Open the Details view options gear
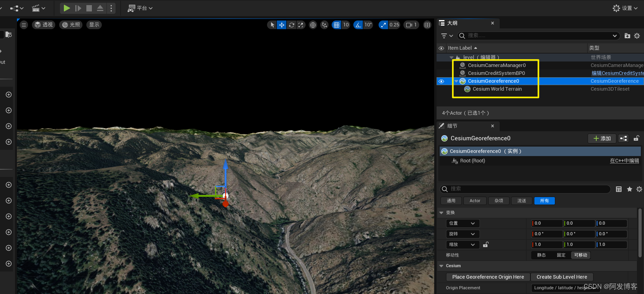 click(x=639, y=189)
